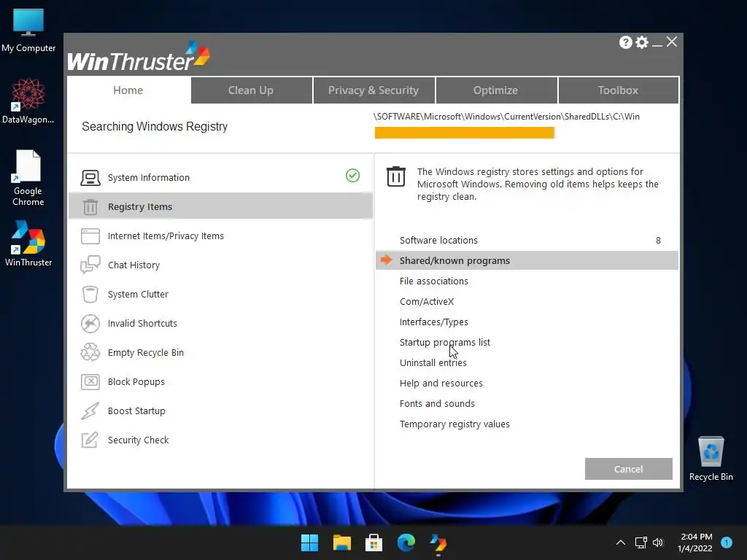Click the Temporary registry values row
Screen dimensions: 747x560
[527, 424]
